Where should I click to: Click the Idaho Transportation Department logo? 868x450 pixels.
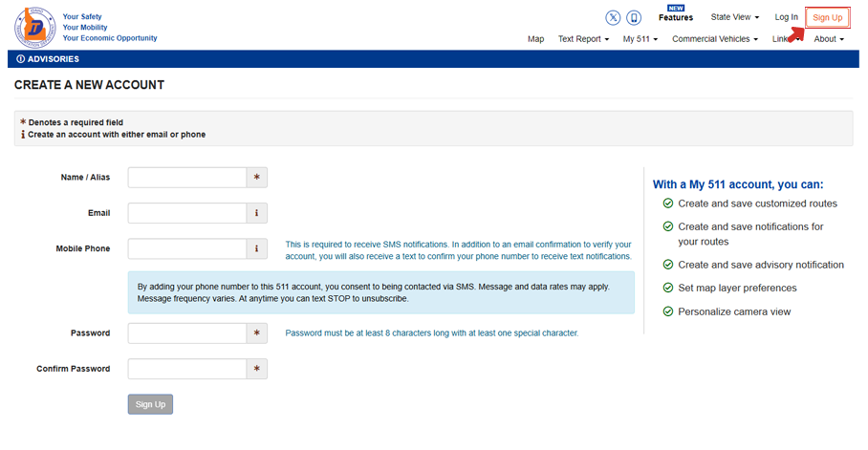tap(34, 28)
